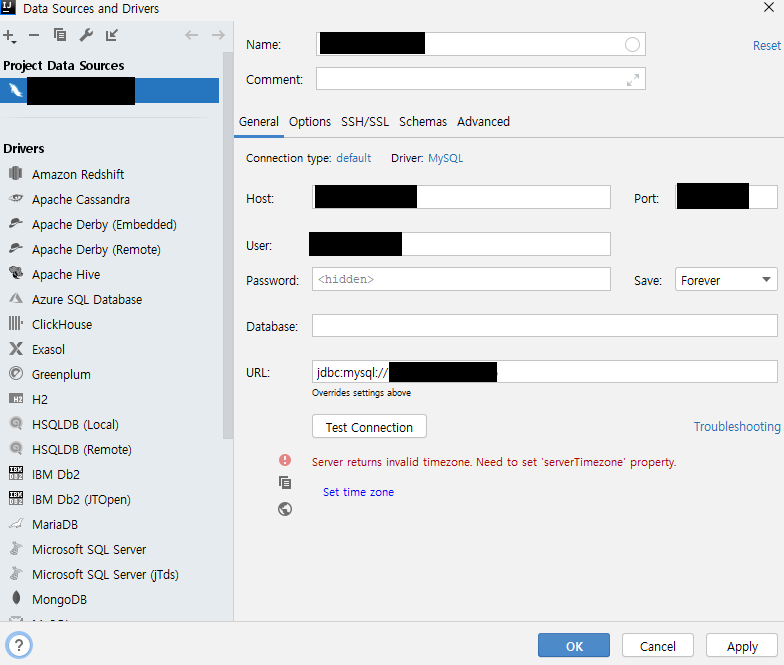The width and height of the screenshot is (784, 665).
Task: Select the MariaDB driver label
Action: pyautogui.click(x=55, y=524)
